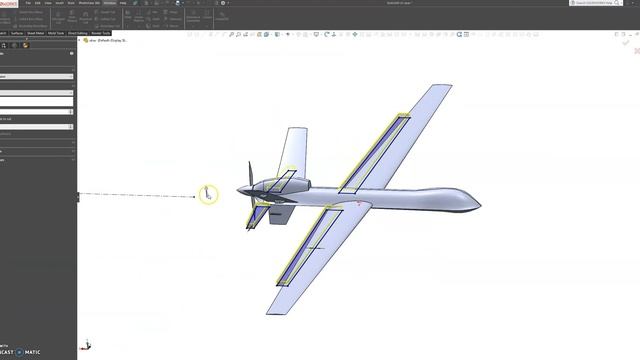Click the grid-like icon in view toolbar
The width and height of the screenshot is (640, 360).
tap(466, 35)
